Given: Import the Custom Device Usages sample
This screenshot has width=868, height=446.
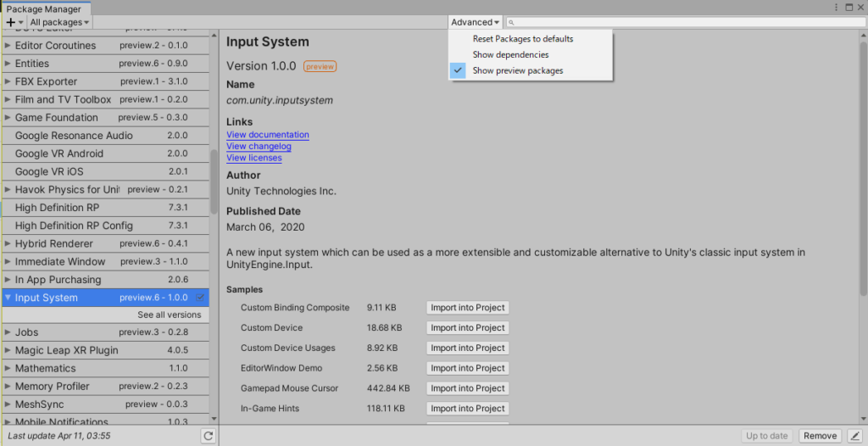Looking at the screenshot, I should pos(468,348).
